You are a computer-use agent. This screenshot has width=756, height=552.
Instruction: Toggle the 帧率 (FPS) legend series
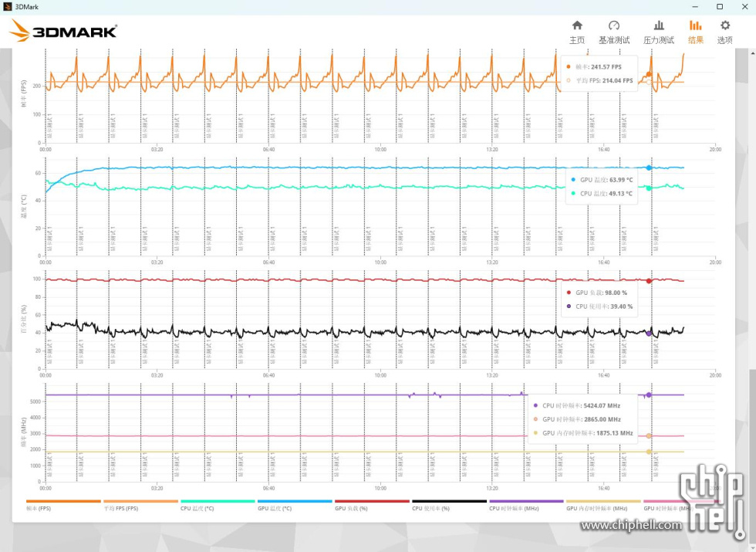pyautogui.click(x=63, y=505)
